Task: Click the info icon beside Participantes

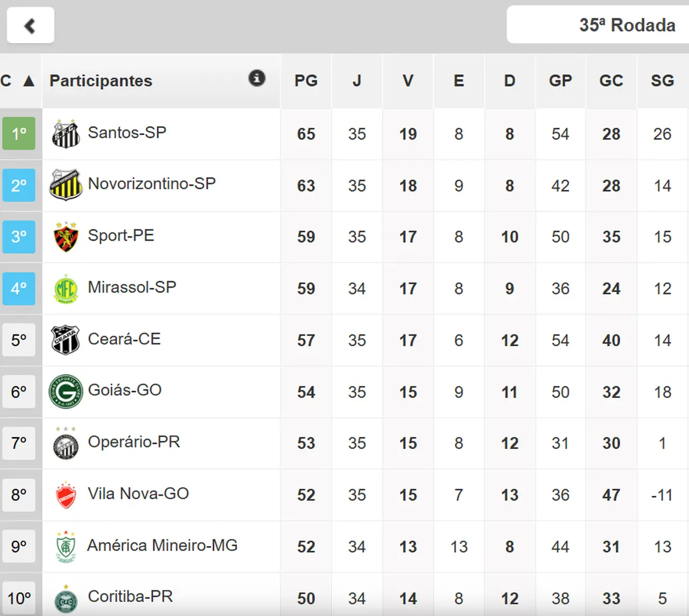Action: tap(257, 78)
